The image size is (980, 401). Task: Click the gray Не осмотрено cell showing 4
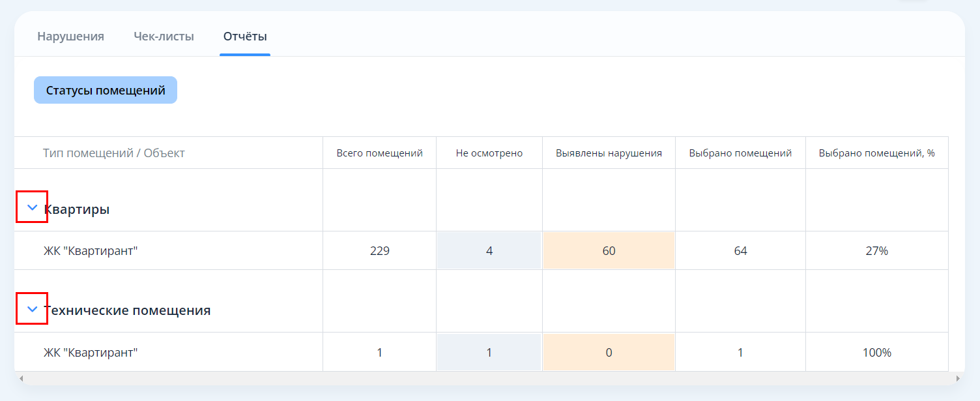pos(489,251)
